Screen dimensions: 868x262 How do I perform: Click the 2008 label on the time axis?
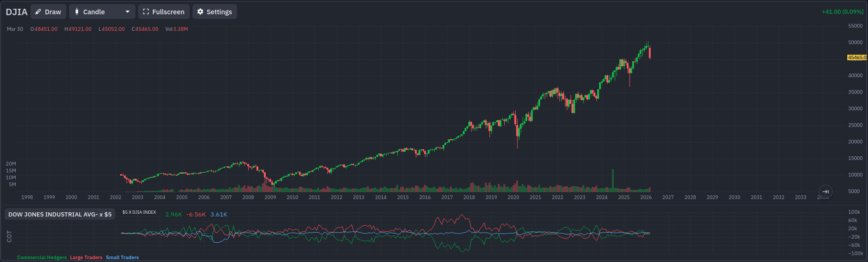coord(248,197)
